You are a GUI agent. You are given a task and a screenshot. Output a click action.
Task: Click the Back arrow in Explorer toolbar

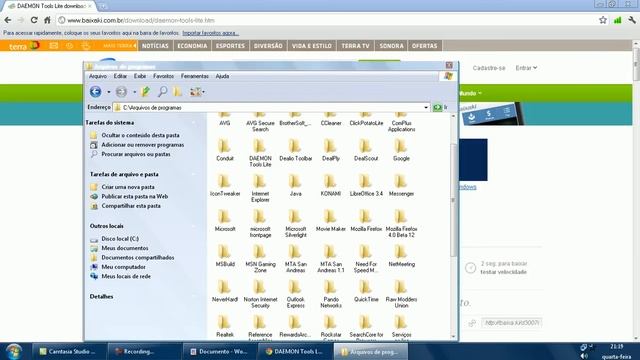(96, 92)
